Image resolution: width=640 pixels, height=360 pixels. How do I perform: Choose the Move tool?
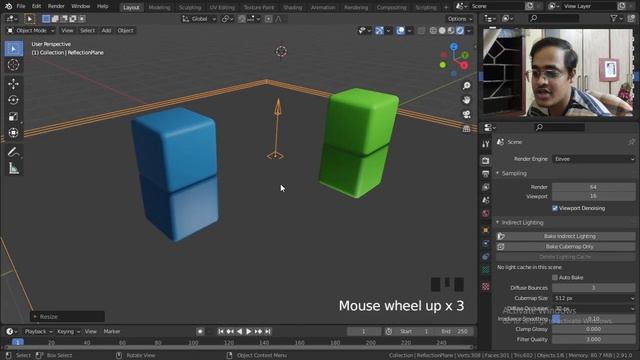pyautogui.click(x=13, y=84)
